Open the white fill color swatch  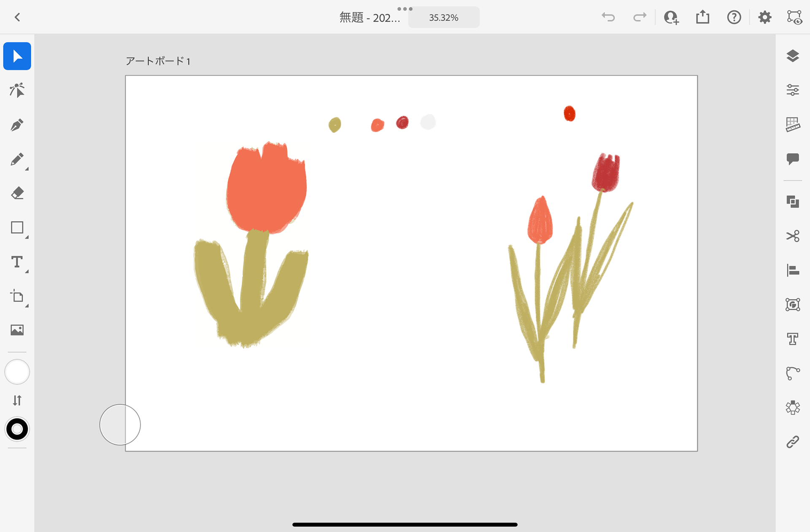17,372
